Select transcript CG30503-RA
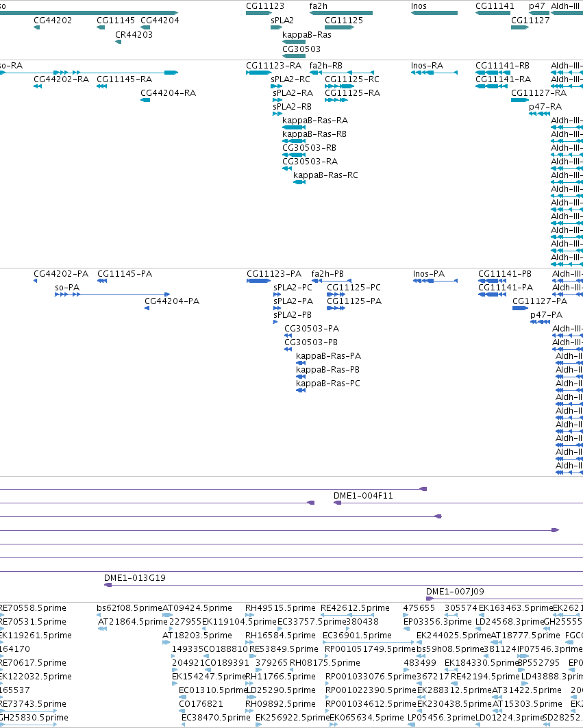The height and width of the screenshot is (728, 583). click(310, 162)
